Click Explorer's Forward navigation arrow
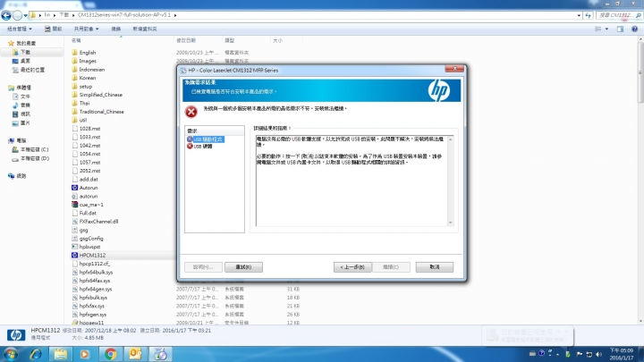 17,15
